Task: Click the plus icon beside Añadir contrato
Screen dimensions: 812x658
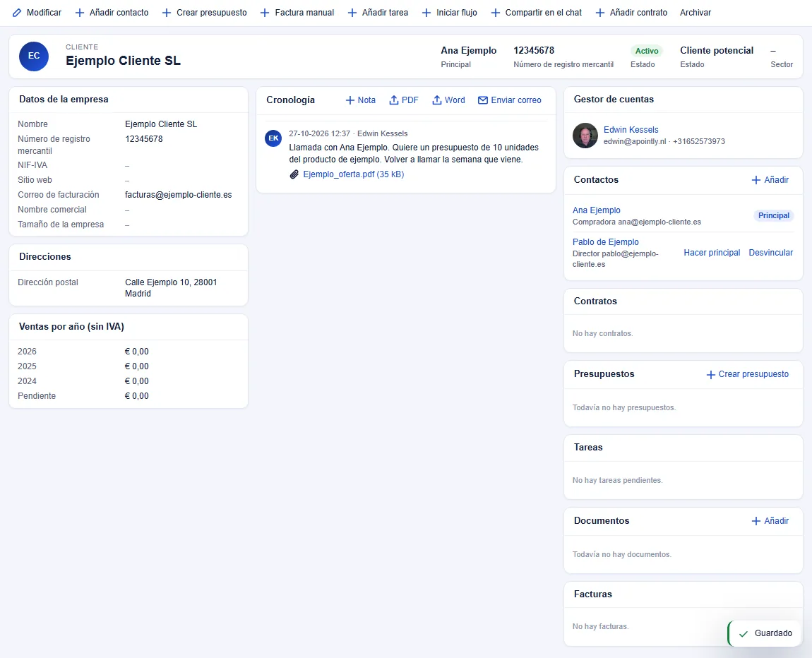Action: 600,13
